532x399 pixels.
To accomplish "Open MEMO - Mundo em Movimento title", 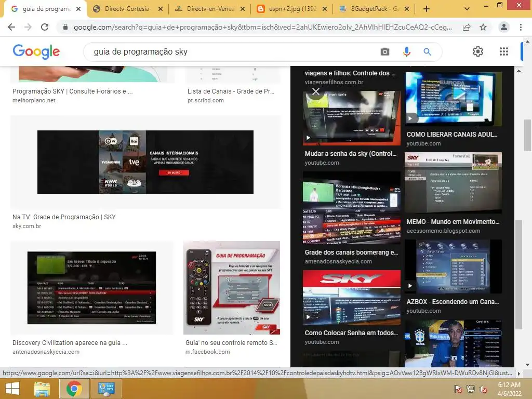I will coord(453,221).
